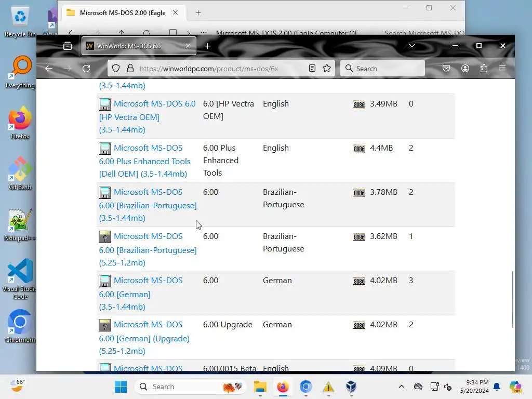Open a new Firefox tab

click(x=208, y=46)
